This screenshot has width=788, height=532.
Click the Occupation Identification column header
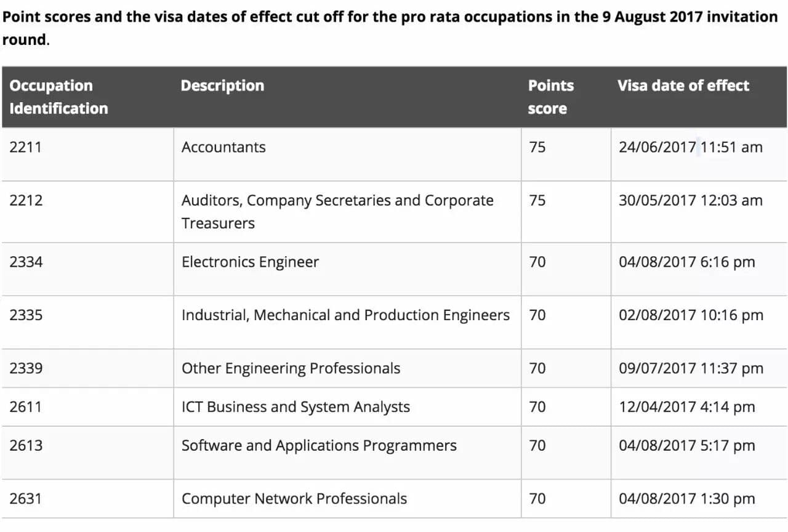point(58,97)
